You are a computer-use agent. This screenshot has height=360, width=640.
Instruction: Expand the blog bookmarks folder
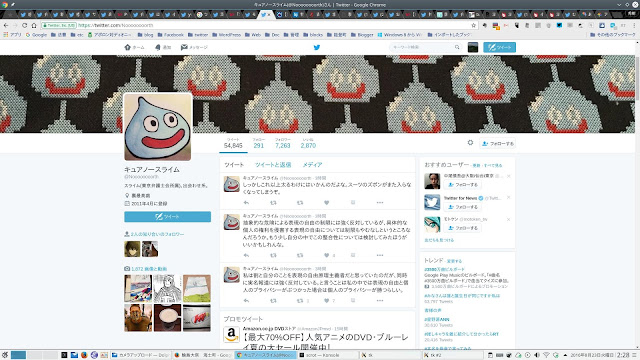pyautogui.click(x=145, y=35)
